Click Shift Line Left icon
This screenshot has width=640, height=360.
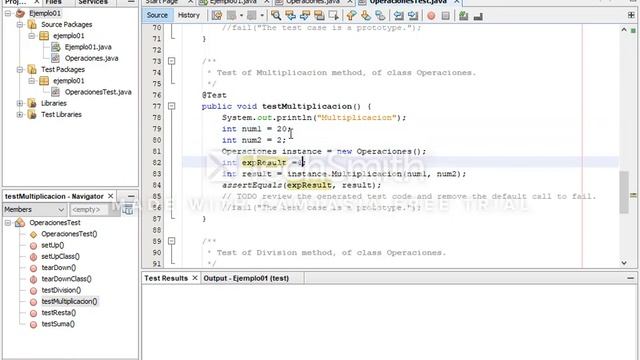coord(398,16)
